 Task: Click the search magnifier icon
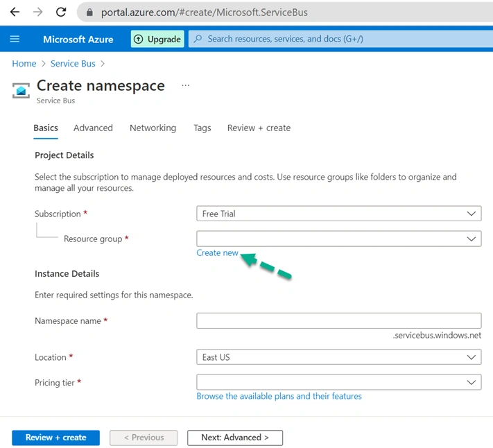point(198,39)
